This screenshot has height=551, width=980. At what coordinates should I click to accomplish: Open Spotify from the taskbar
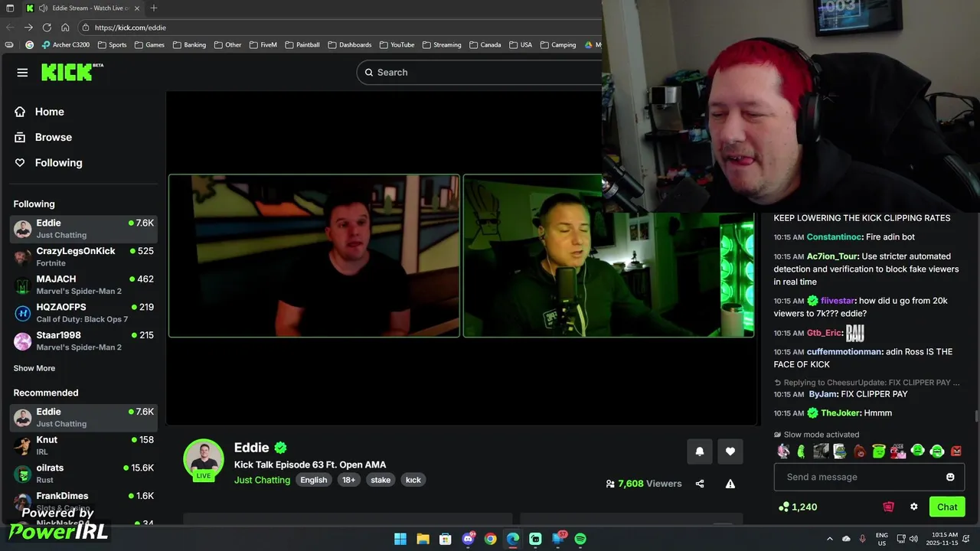point(580,539)
